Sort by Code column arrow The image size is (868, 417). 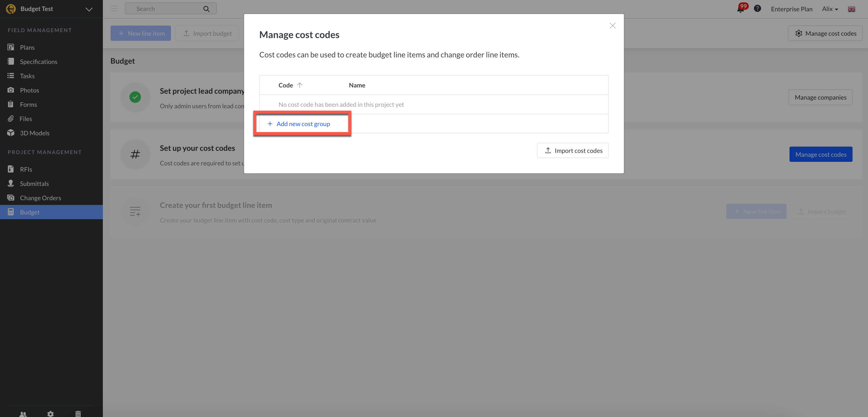coord(300,85)
